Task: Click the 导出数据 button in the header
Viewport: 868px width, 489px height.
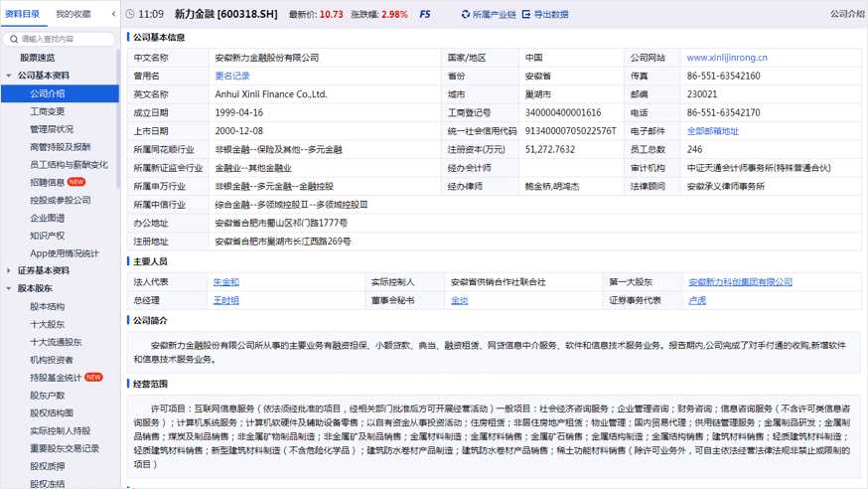Action: pyautogui.click(x=551, y=14)
